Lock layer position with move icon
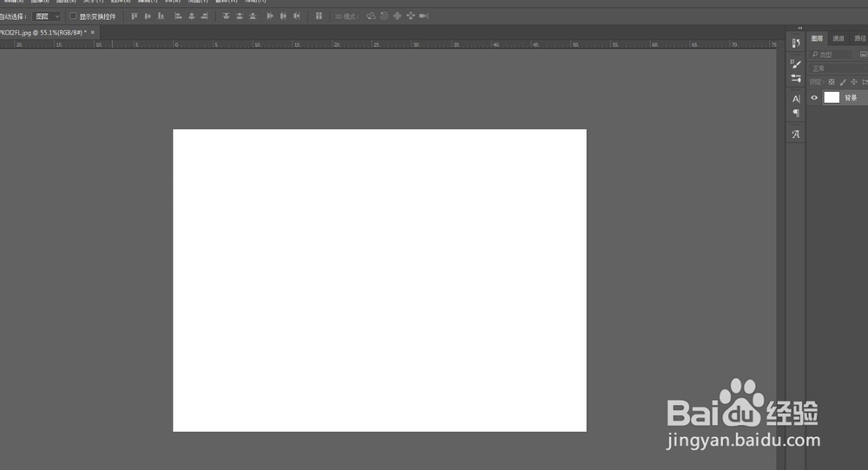This screenshot has height=470, width=868. click(853, 82)
